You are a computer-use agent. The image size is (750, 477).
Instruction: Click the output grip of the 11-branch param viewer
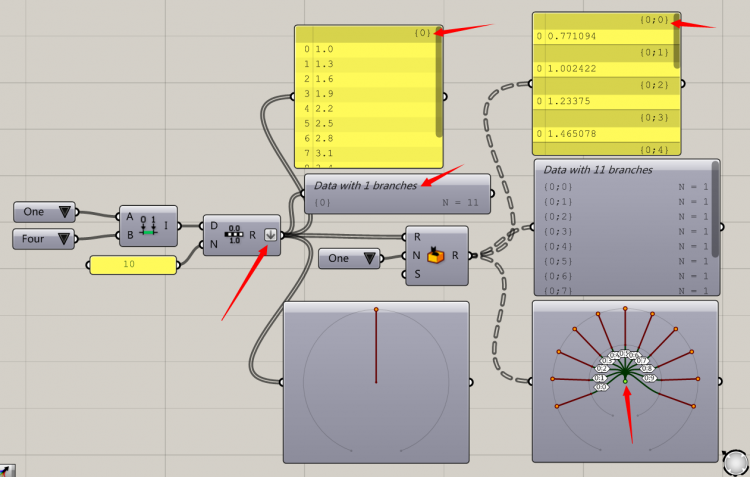(721, 227)
